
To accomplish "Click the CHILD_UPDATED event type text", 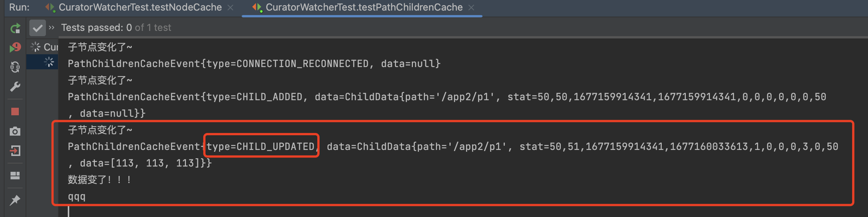I will pos(261,146).
